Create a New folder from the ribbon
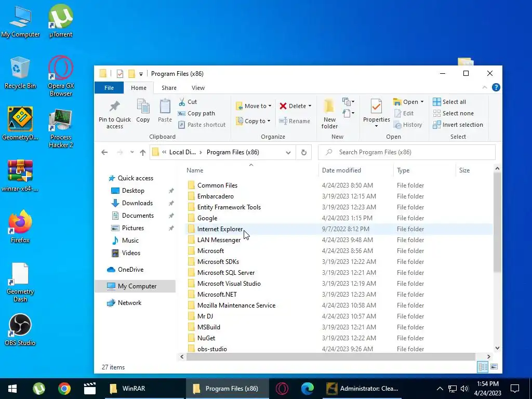Screen dimensions: 532x399 (x=329, y=114)
